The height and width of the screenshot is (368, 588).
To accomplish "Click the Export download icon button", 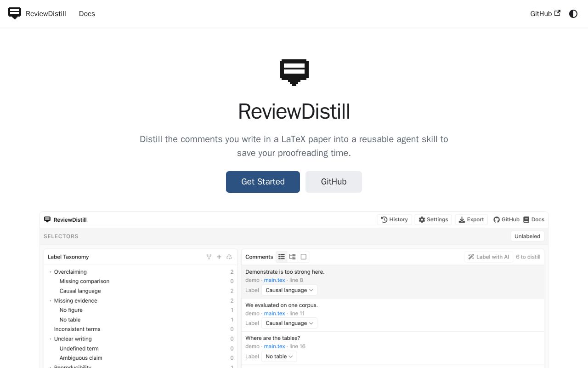I will point(471,220).
